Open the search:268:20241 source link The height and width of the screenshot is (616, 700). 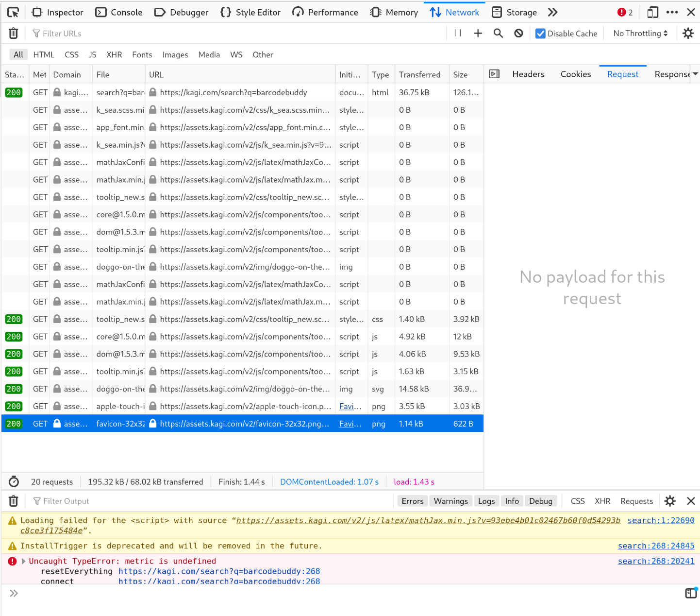pos(656,561)
